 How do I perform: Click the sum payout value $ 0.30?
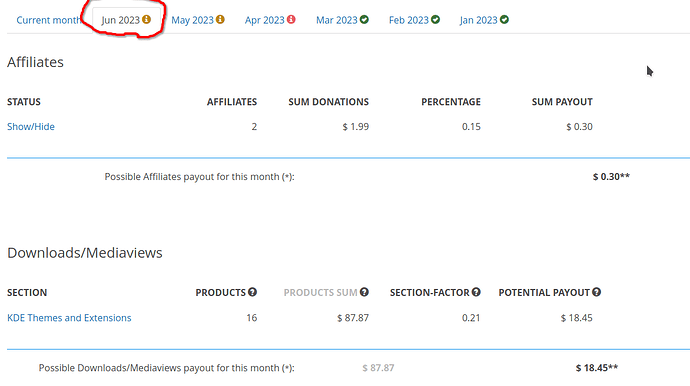coord(579,127)
